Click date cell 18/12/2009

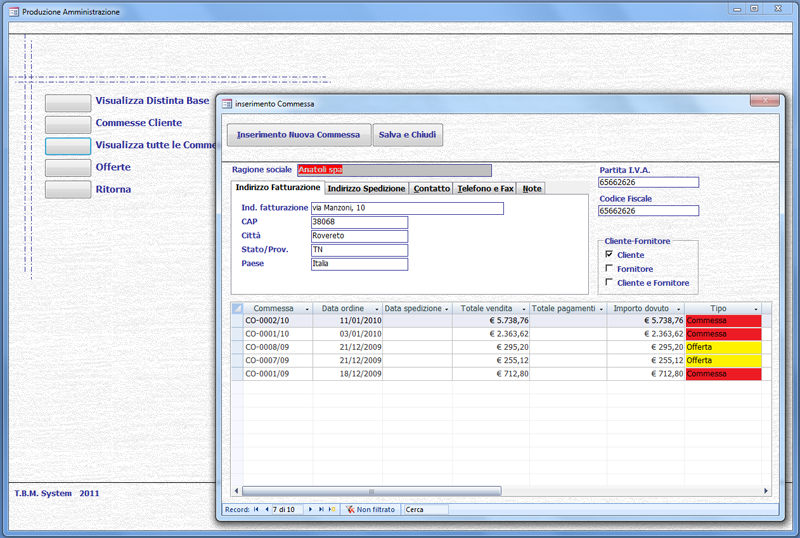coord(347,374)
